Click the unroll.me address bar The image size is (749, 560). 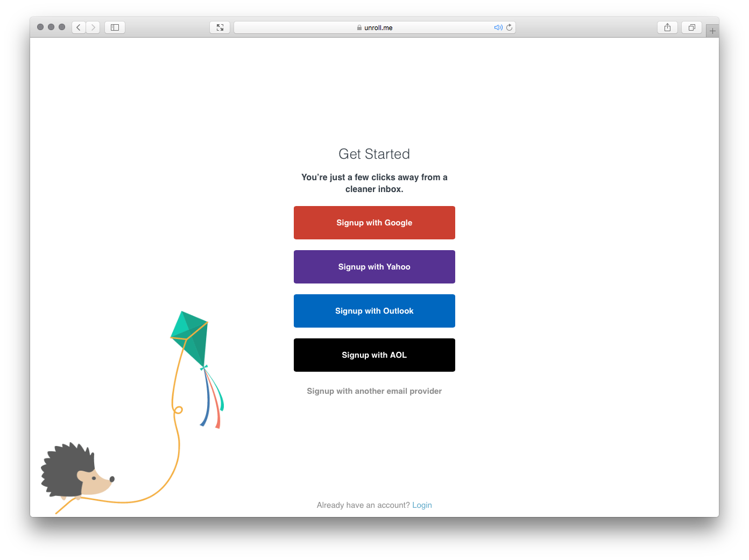374,27
